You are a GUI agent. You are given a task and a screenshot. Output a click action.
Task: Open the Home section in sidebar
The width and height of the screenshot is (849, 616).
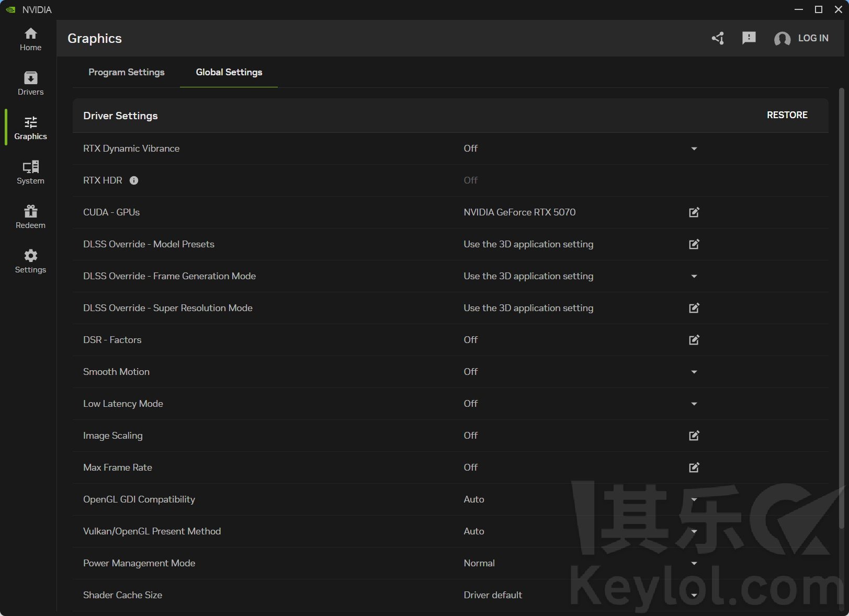pos(30,39)
